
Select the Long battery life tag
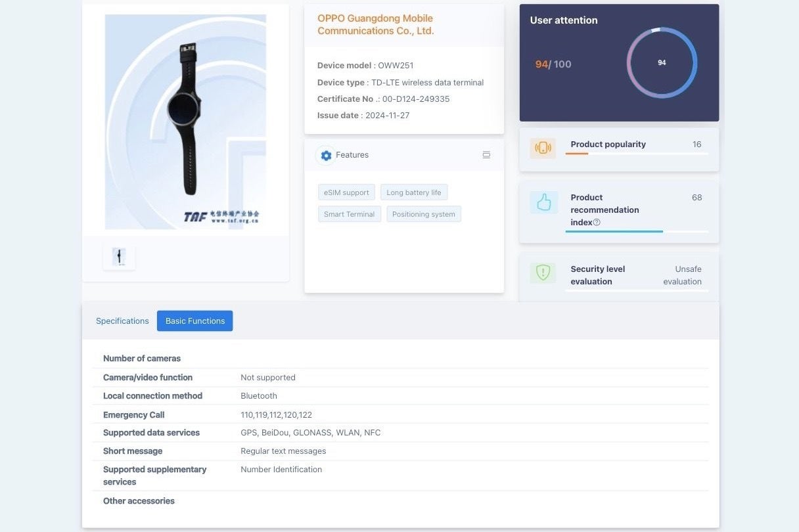(414, 192)
